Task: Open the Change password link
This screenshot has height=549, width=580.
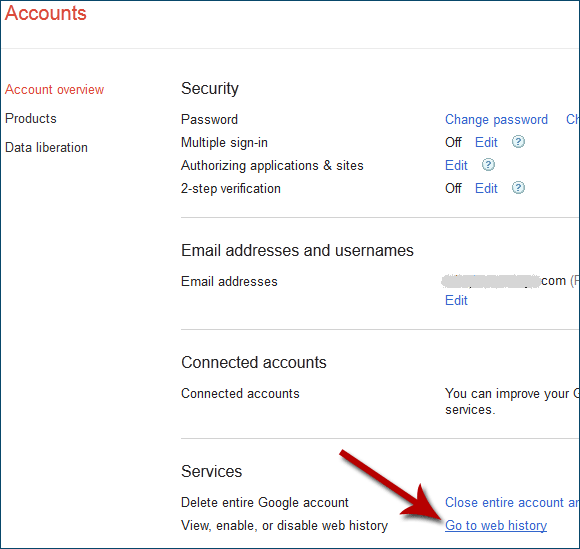Action: [496, 119]
